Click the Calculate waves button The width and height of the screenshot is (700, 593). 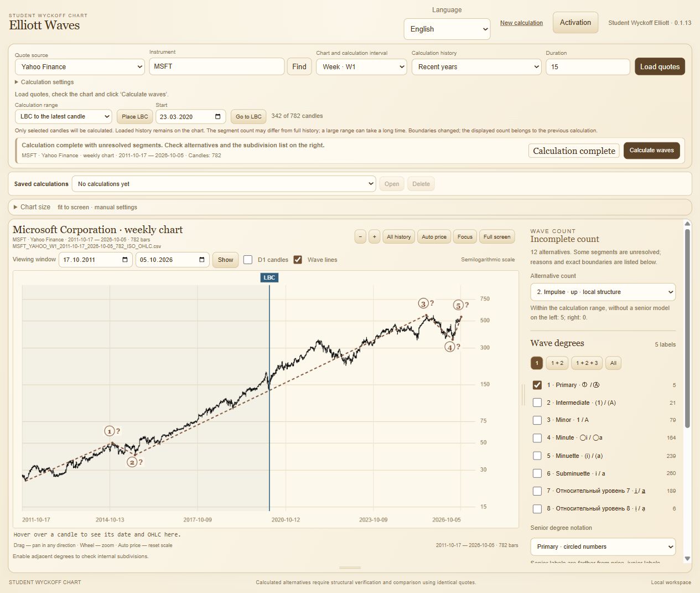[x=652, y=151]
